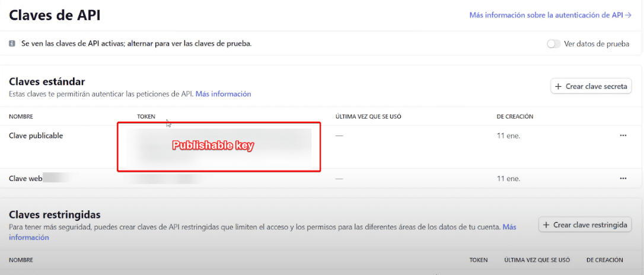Enable the Ver datos de prueba switch
Screen dimensions: 644x275
[553, 44]
